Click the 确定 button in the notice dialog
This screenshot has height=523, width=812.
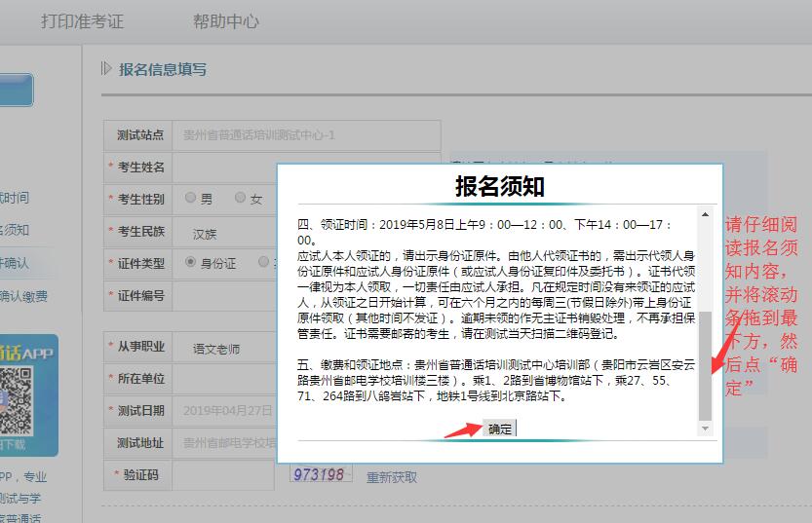tap(499, 429)
